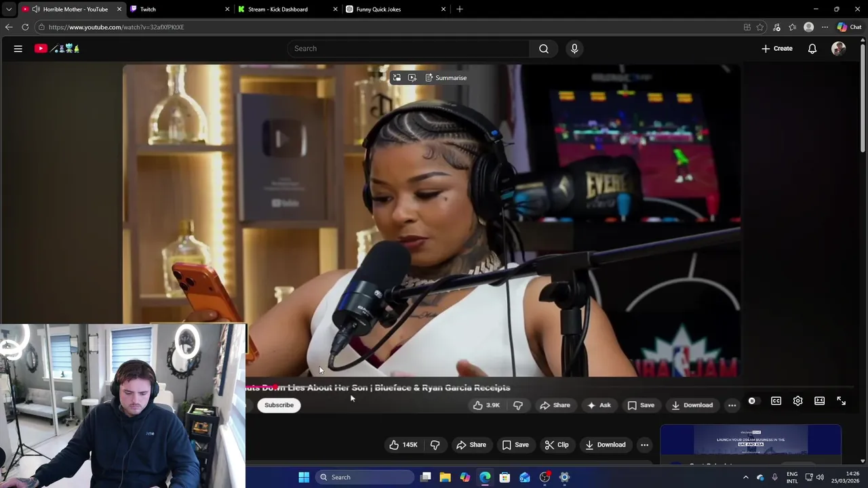Save the video from the lower row

[515, 445]
